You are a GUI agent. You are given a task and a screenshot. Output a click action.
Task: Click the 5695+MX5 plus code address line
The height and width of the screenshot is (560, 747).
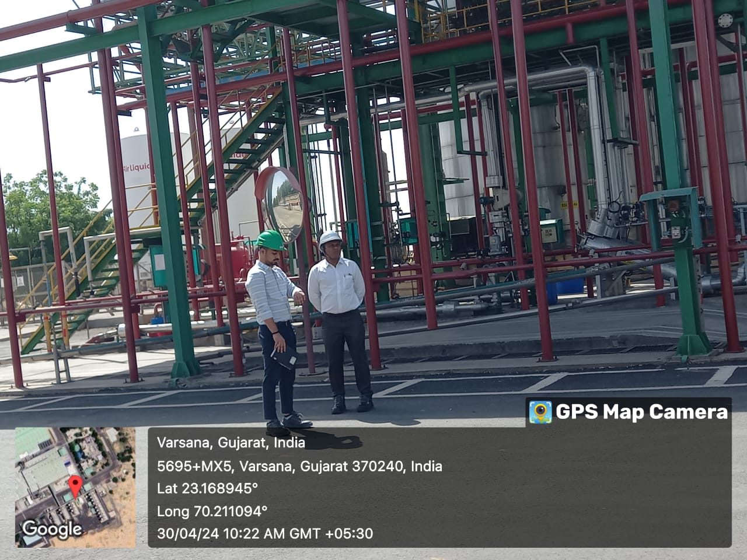pos(299,466)
